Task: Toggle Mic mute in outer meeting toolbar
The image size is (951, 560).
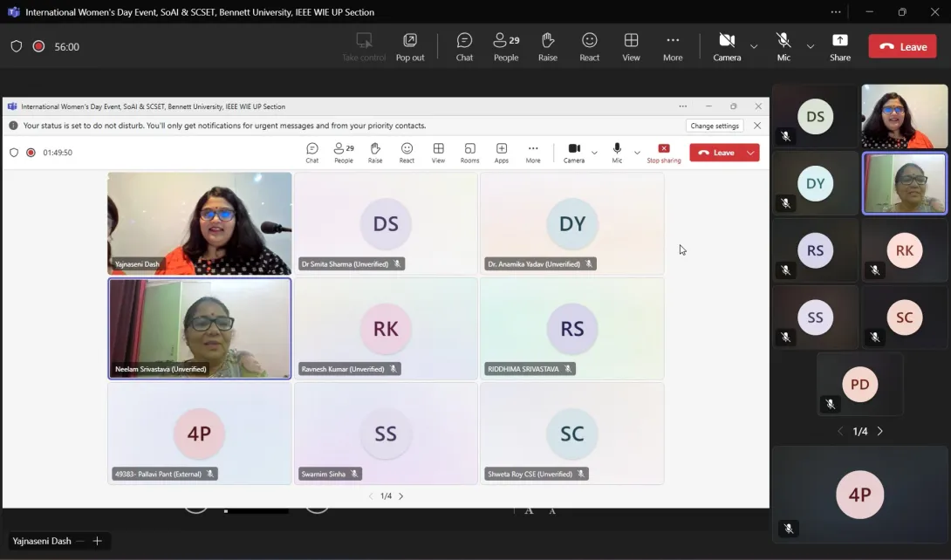Action: pyautogui.click(x=783, y=47)
